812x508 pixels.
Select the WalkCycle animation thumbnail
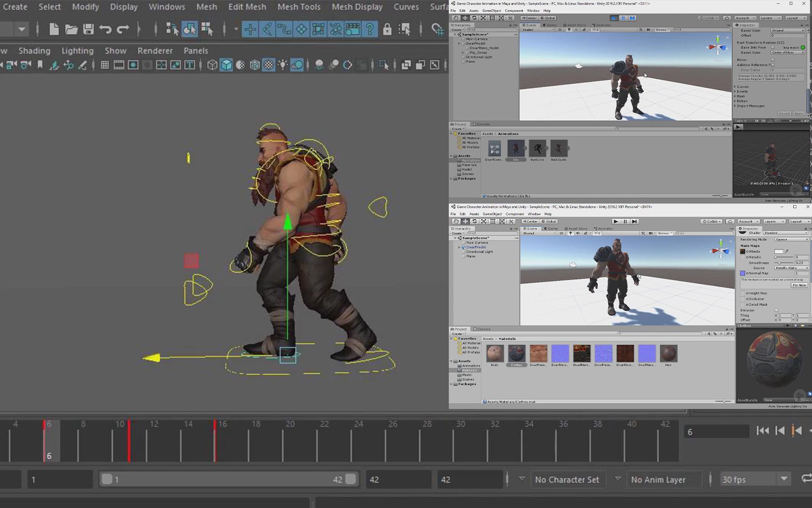(559, 149)
